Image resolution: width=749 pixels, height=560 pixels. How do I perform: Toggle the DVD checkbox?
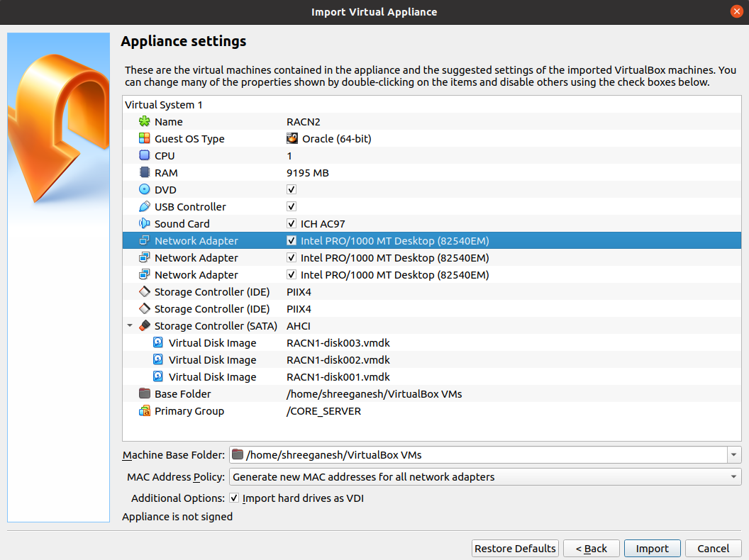pyautogui.click(x=292, y=189)
